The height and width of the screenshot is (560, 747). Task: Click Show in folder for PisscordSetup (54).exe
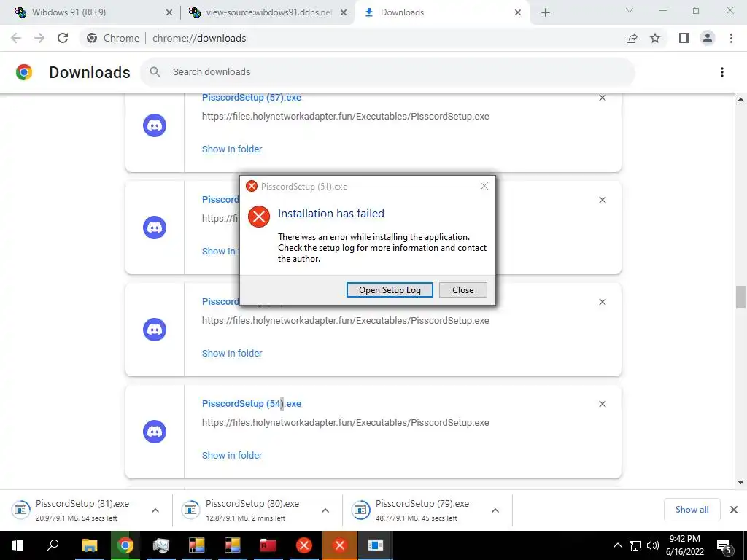[232, 455]
